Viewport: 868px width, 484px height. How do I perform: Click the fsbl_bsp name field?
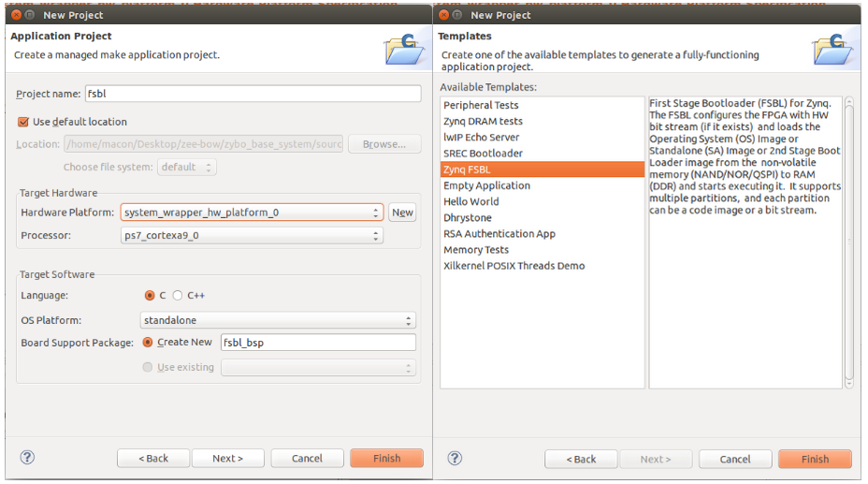[x=318, y=343]
